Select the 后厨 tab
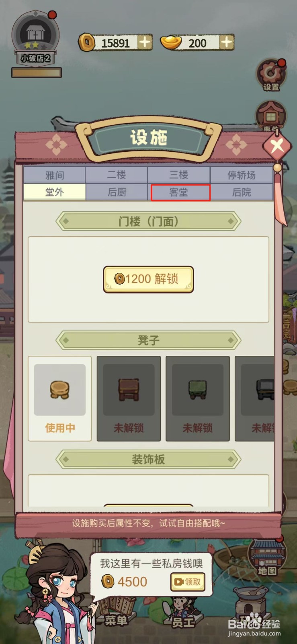This screenshot has width=297, height=644. pos(117,192)
